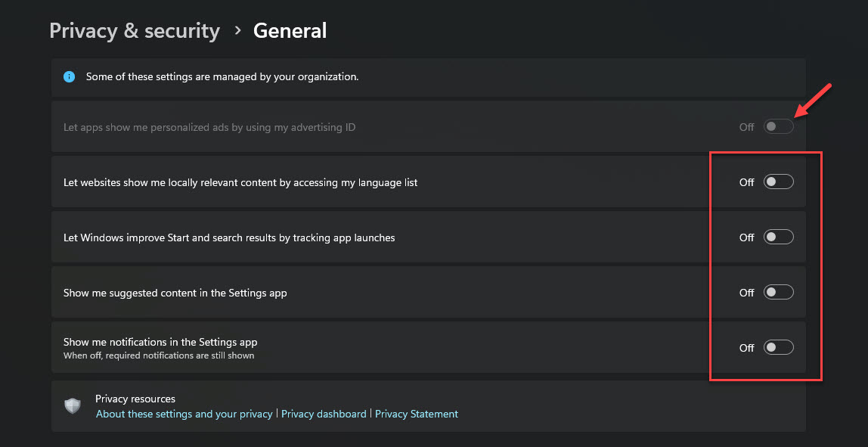Image resolution: width=868 pixels, height=447 pixels.
Task: Toggle the personalized ads advertising ID switch
Action: (778, 127)
